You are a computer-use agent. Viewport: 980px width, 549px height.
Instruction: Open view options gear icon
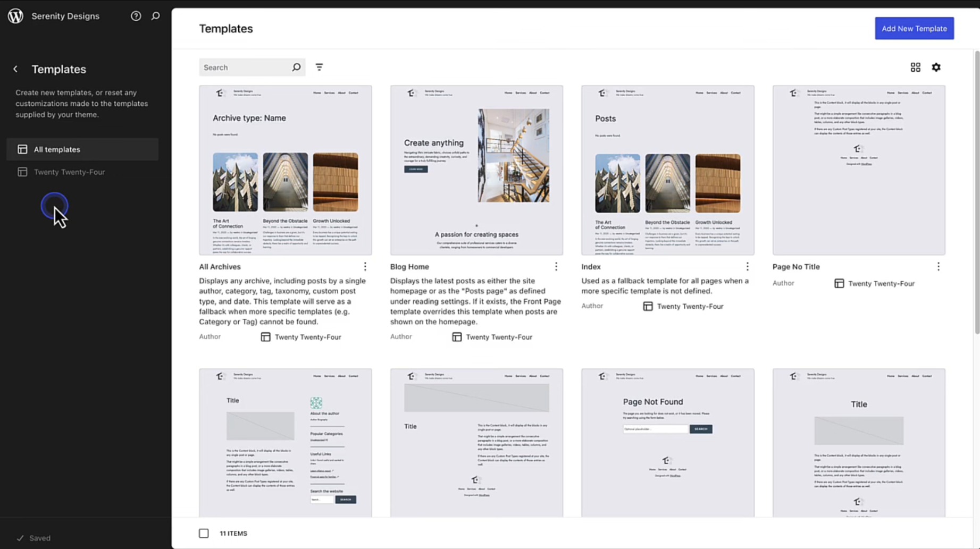(936, 67)
